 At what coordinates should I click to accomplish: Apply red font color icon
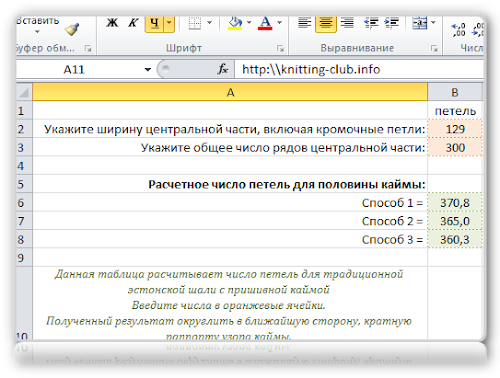[x=265, y=23]
